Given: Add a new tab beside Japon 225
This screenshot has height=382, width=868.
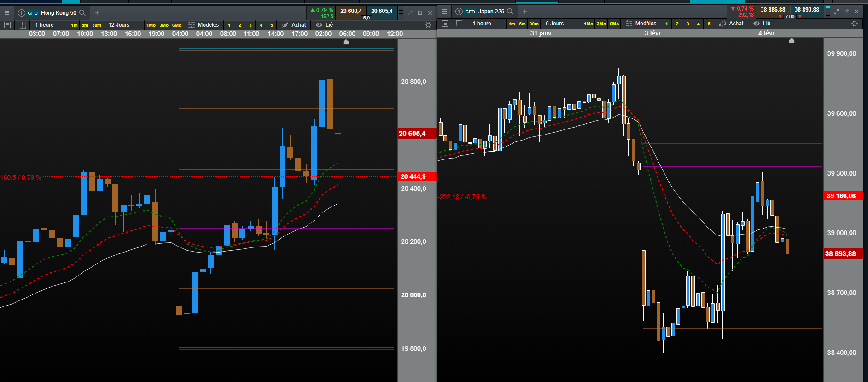Looking at the screenshot, I should point(525,12).
